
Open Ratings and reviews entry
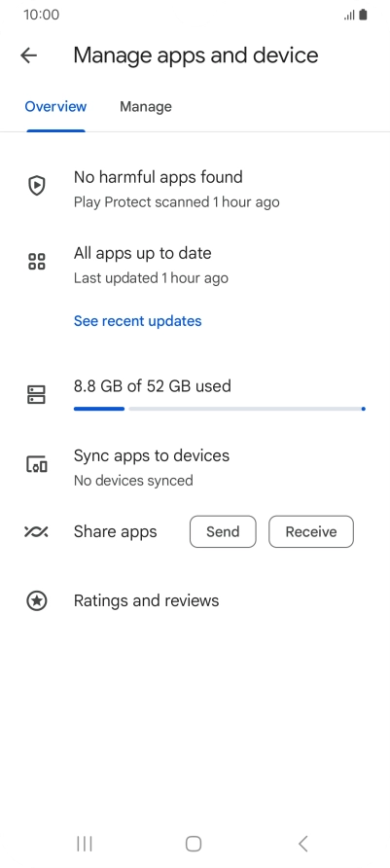point(195,600)
